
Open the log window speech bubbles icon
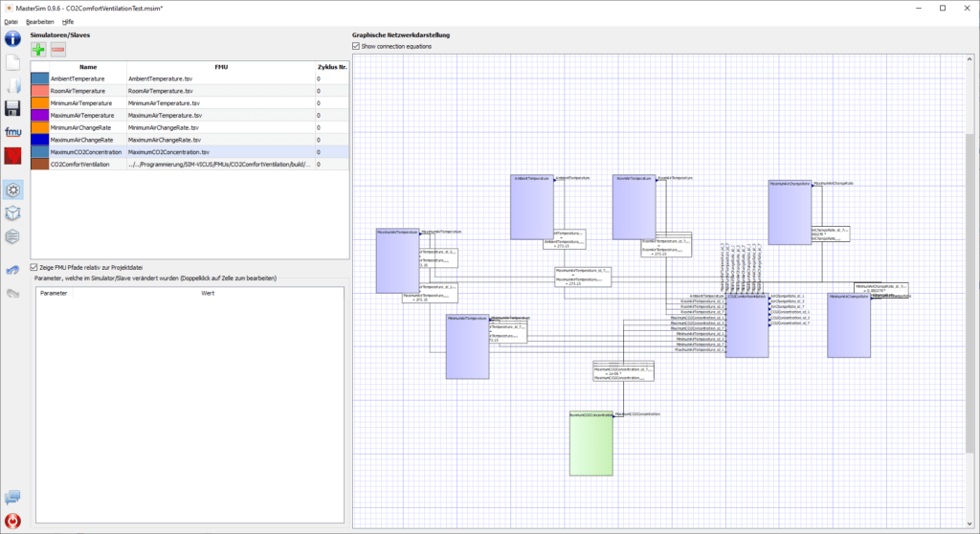tap(12, 498)
